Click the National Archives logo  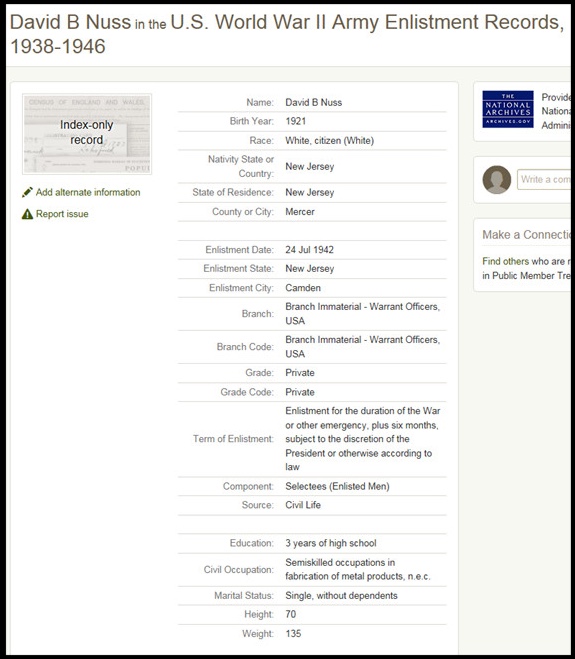coord(508,109)
